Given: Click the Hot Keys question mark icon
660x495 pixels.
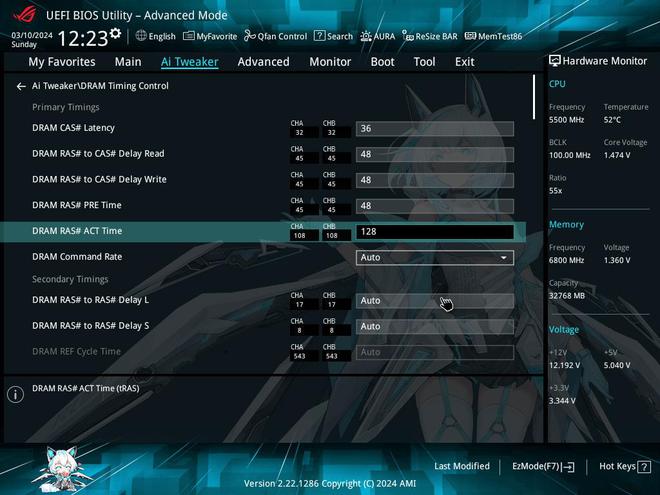Looking at the screenshot, I should pos(644,467).
